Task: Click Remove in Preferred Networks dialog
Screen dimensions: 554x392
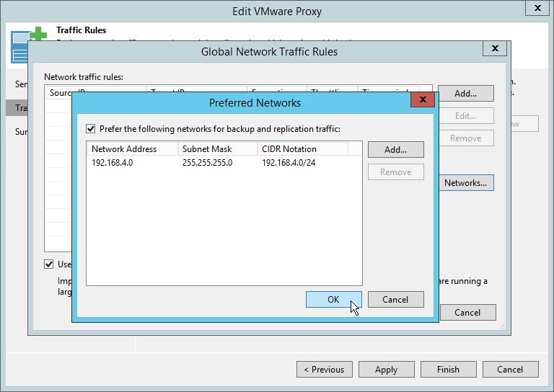Action: point(395,172)
